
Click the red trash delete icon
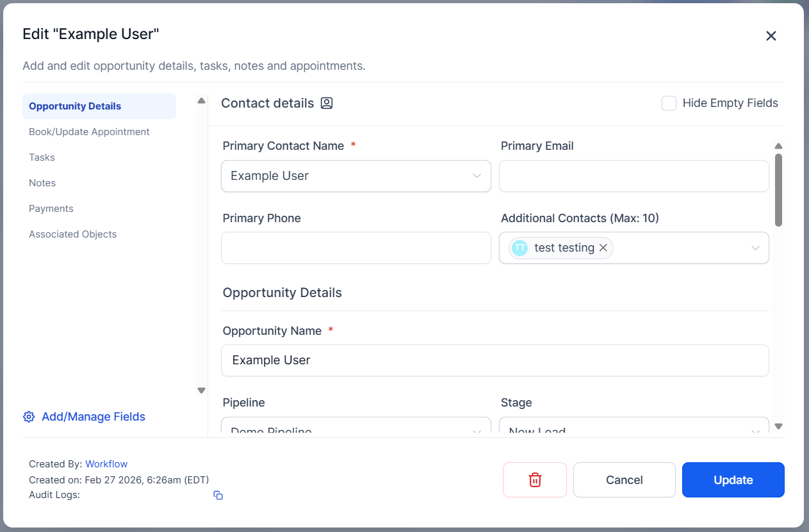point(535,480)
